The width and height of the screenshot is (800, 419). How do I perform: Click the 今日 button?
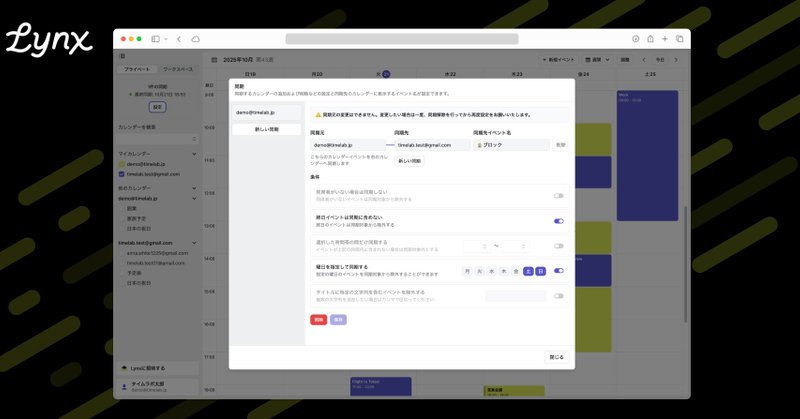[660, 60]
